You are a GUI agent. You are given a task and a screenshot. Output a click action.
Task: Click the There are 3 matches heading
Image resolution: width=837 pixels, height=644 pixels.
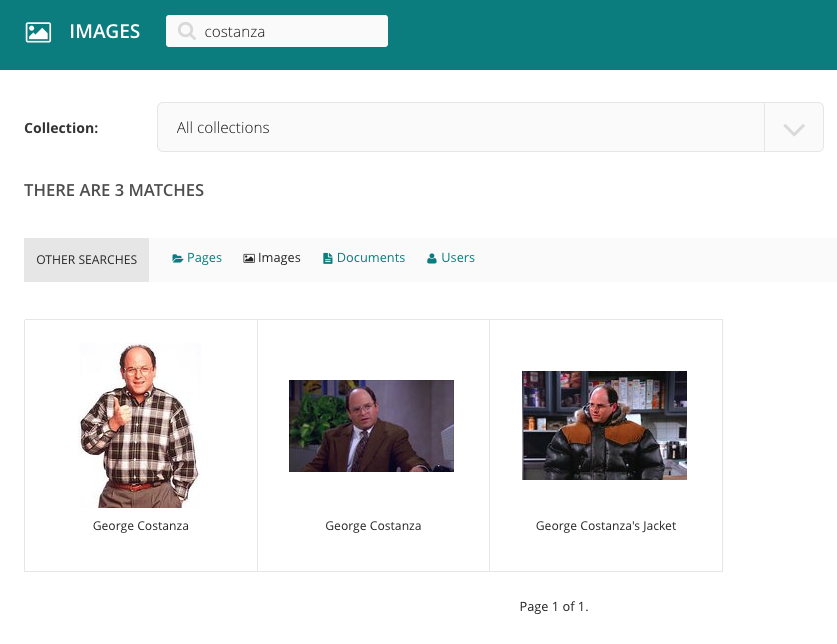point(114,190)
